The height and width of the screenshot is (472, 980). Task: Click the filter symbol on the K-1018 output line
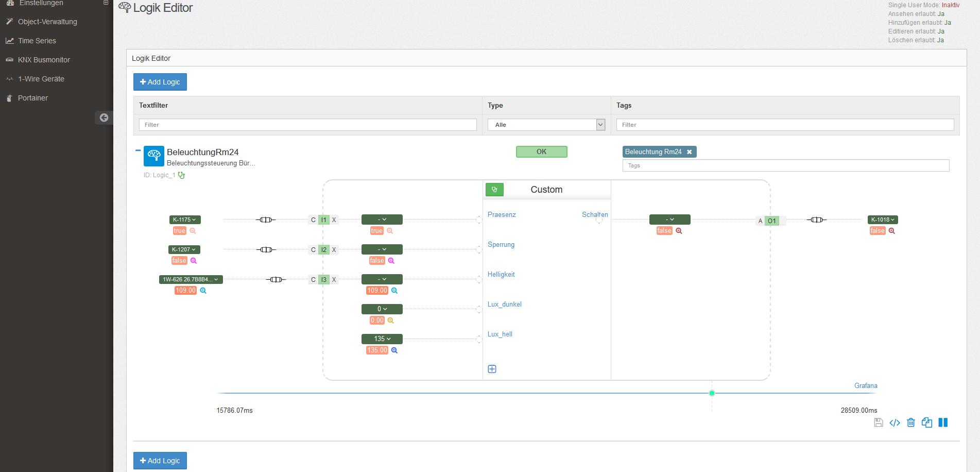tap(817, 220)
